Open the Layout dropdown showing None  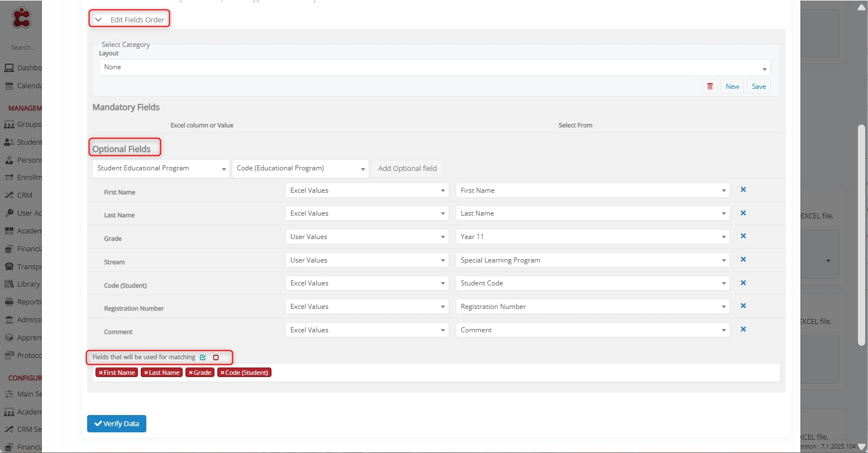tap(434, 68)
